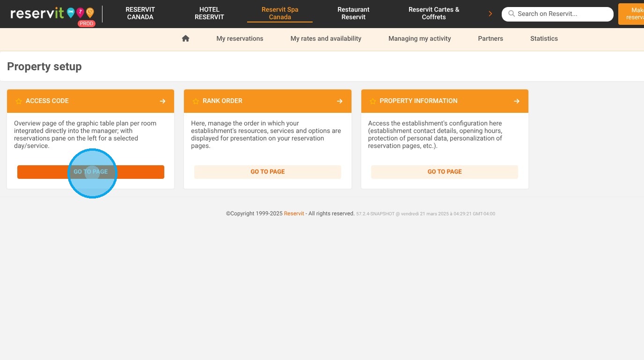Click the Property setup heading
This screenshot has width=644, height=360.
click(44, 66)
